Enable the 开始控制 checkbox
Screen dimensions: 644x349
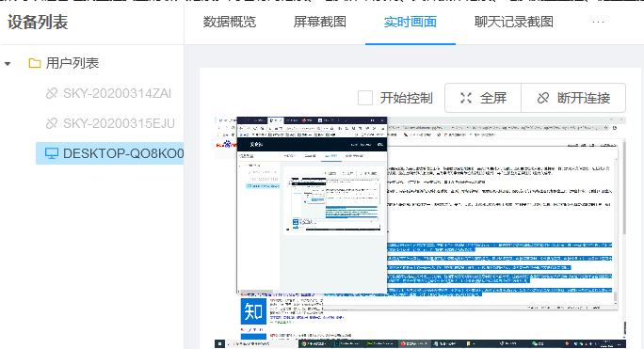[365, 98]
